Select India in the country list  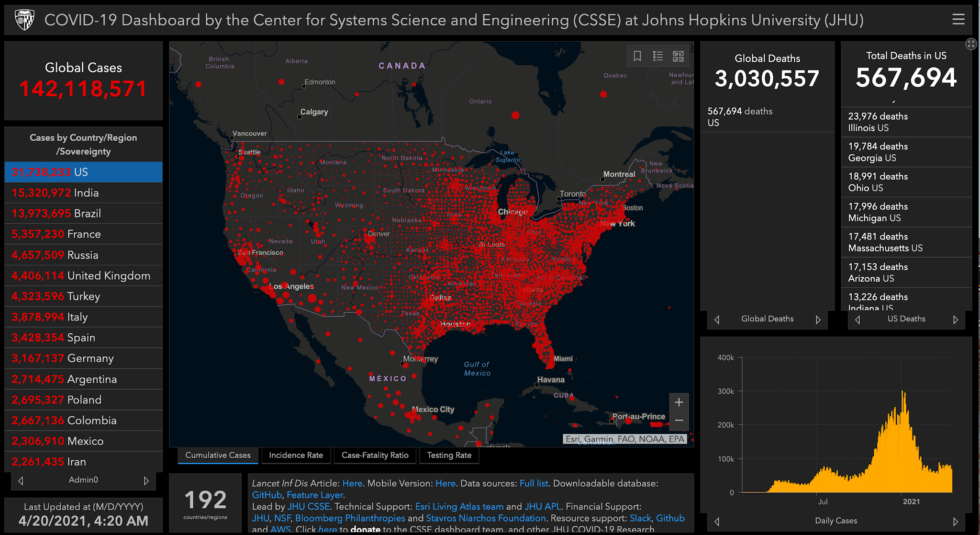[83, 193]
